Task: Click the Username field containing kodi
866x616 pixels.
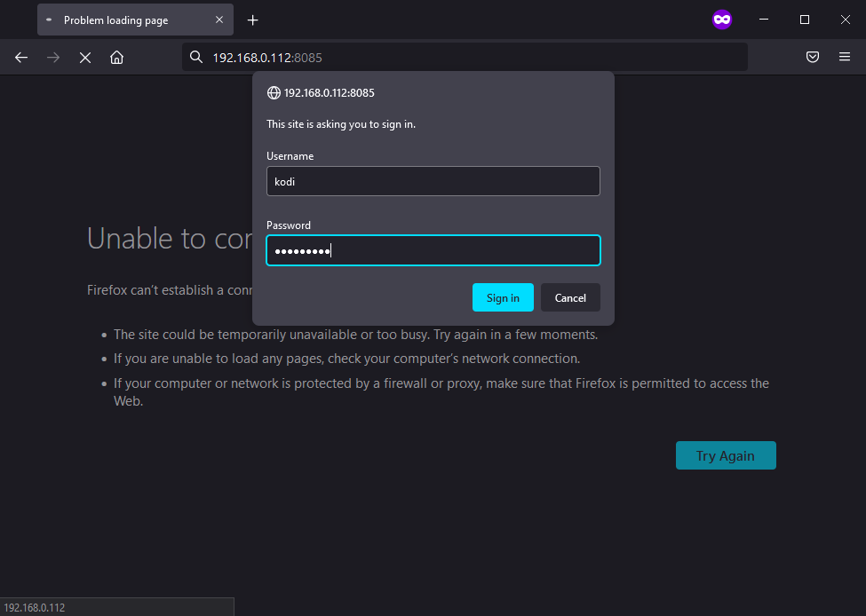Action: [x=433, y=181]
